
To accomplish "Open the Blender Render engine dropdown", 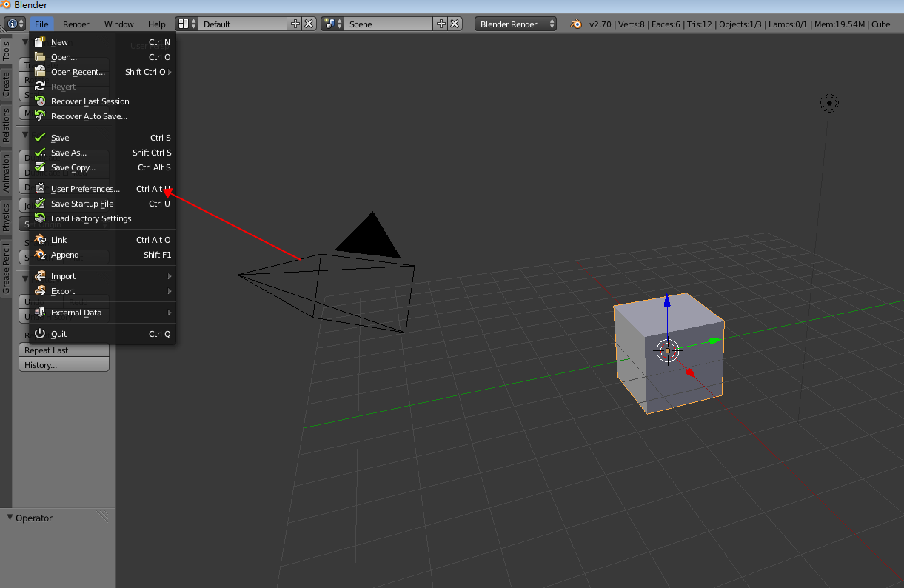I will [515, 23].
